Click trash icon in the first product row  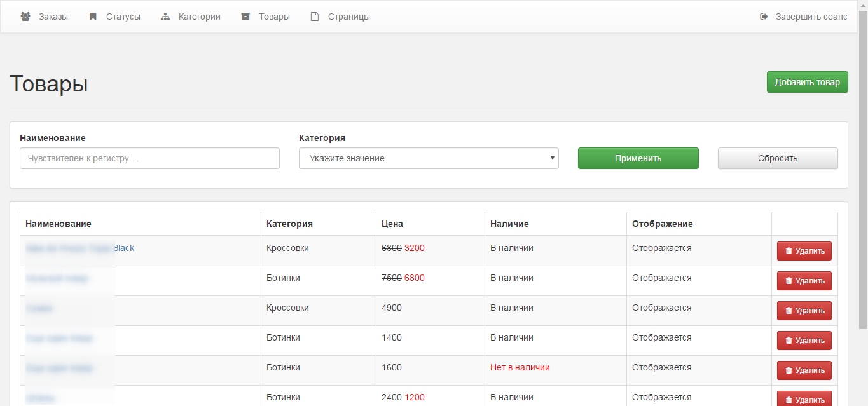(x=789, y=251)
